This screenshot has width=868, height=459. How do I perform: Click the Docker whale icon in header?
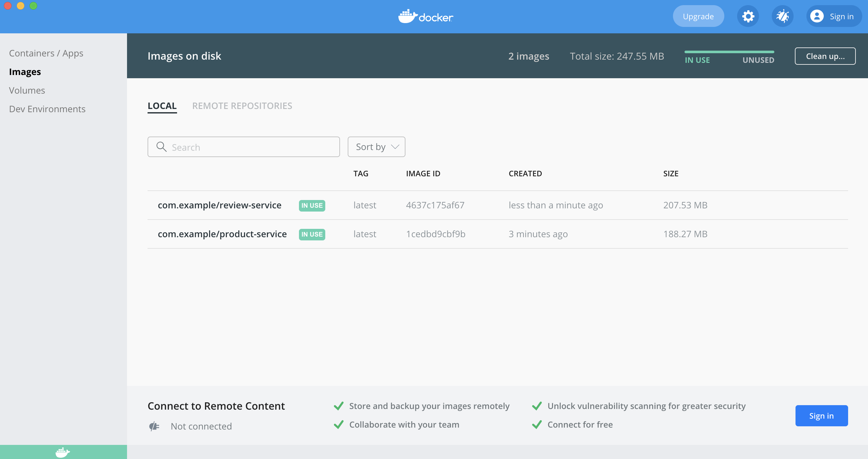[408, 15]
